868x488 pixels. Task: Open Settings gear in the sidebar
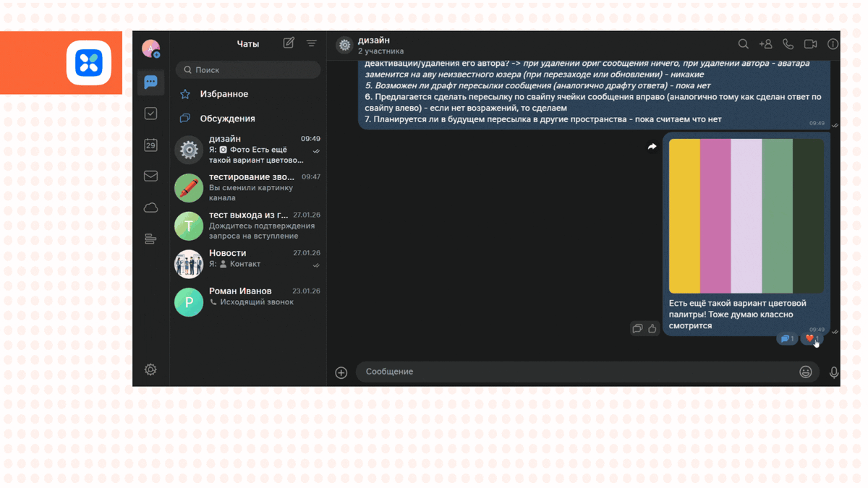[150, 369]
